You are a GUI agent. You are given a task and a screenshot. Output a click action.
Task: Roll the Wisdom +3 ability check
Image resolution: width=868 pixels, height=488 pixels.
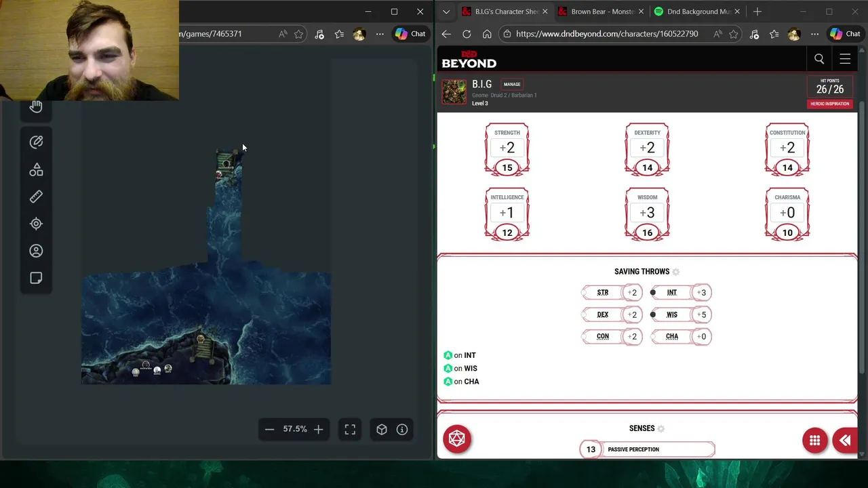click(x=647, y=213)
